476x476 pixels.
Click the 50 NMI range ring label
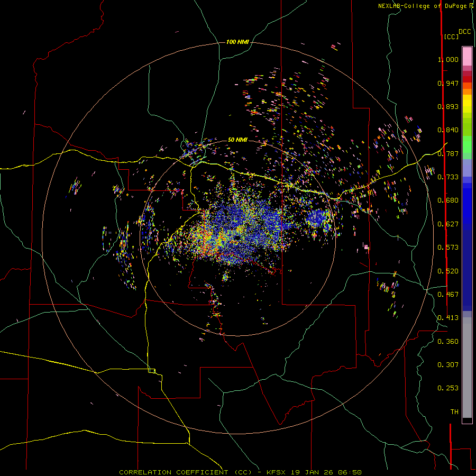[237, 140]
